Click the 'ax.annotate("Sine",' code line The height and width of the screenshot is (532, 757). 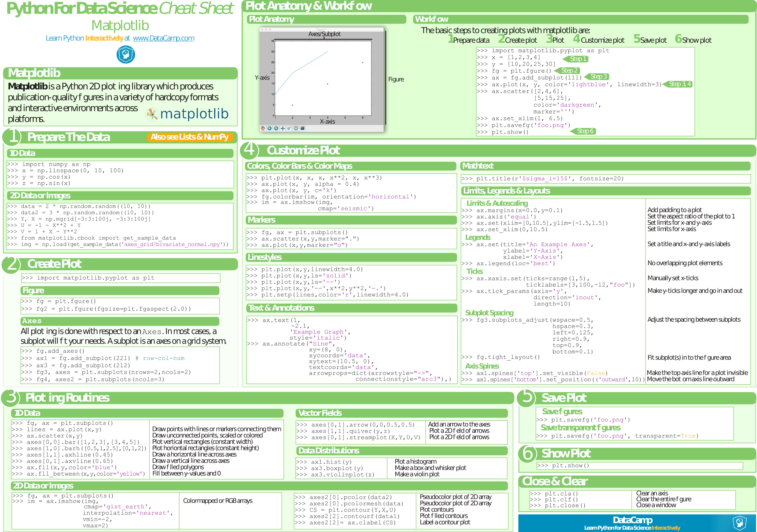pos(291,344)
